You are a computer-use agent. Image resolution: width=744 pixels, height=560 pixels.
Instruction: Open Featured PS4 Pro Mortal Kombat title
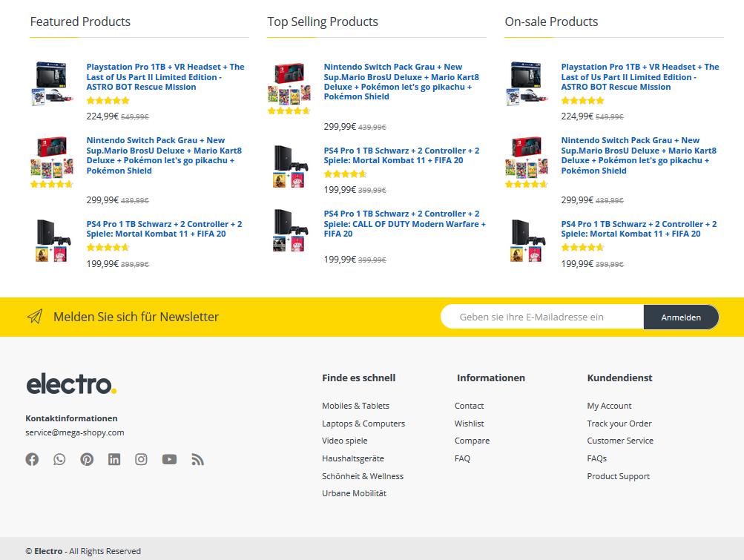pyautogui.click(x=164, y=228)
